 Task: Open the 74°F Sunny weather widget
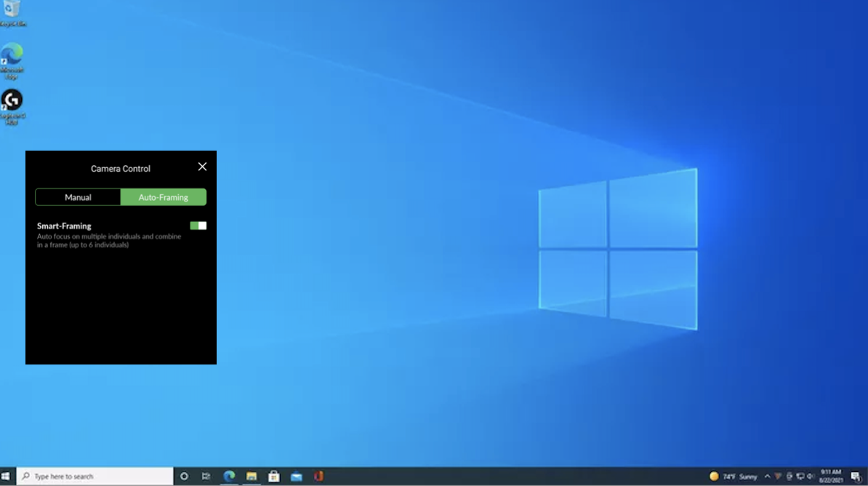point(733,476)
